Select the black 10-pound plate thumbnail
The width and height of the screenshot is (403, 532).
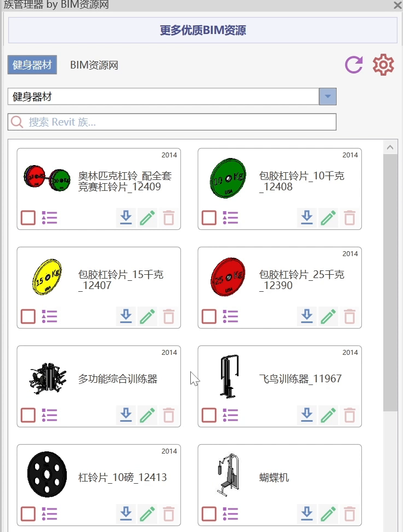[47, 474]
